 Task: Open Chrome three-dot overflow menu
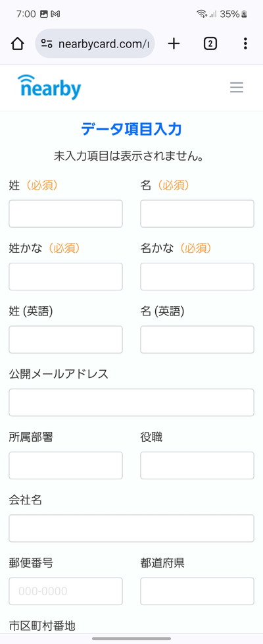(245, 43)
